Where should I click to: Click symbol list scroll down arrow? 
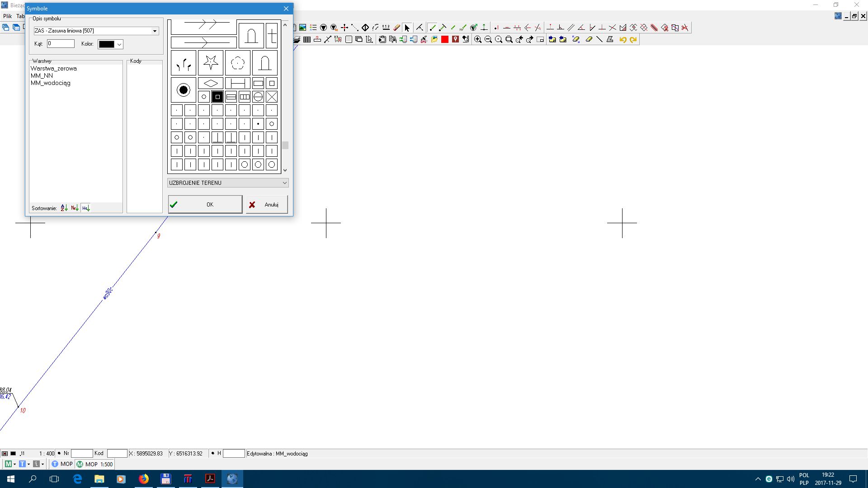click(x=285, y=170)
